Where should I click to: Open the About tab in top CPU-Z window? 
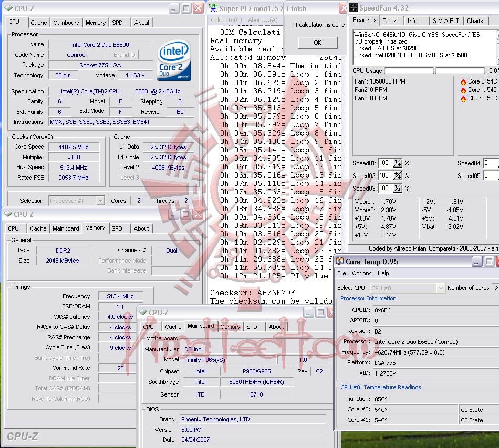click(142, 23)
